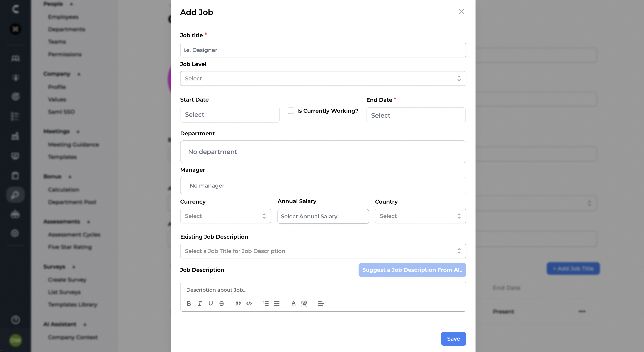Open the text color picker

(294, 303)
